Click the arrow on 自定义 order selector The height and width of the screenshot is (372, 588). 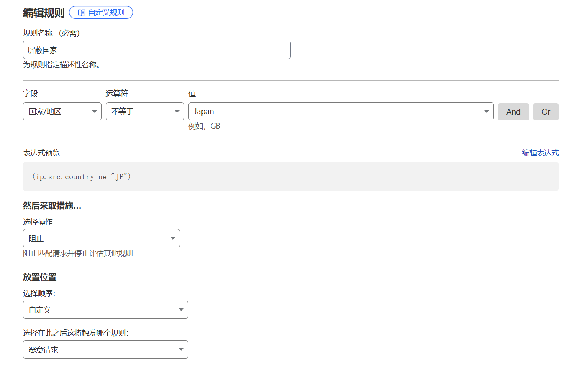[x=181, y=310]
